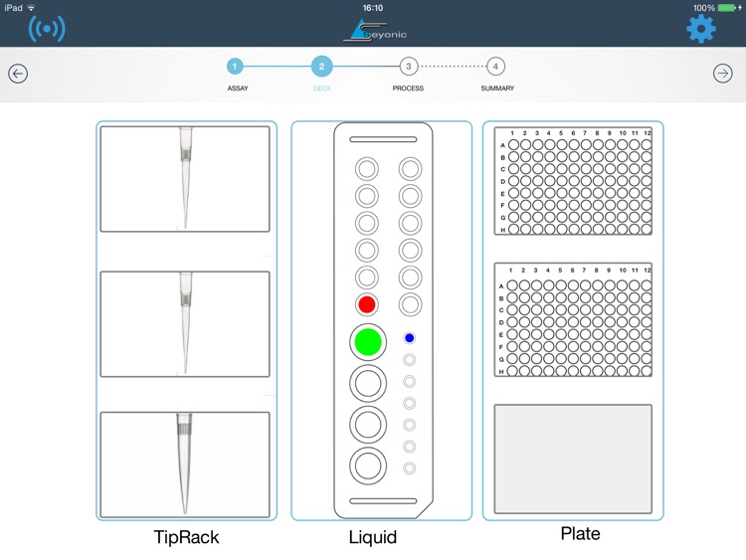746x560 pixels.
Task: Click the battery indicator in status bar
Action: click(726, 8)
